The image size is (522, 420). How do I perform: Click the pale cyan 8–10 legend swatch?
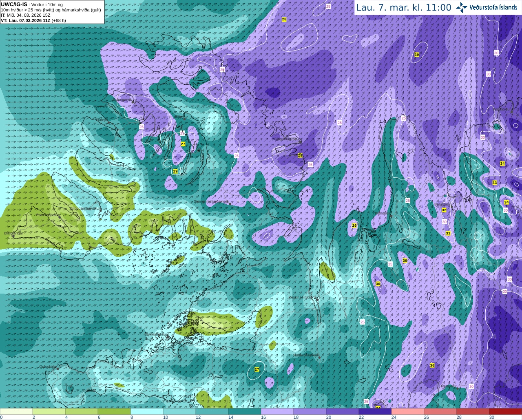[147, 411]
